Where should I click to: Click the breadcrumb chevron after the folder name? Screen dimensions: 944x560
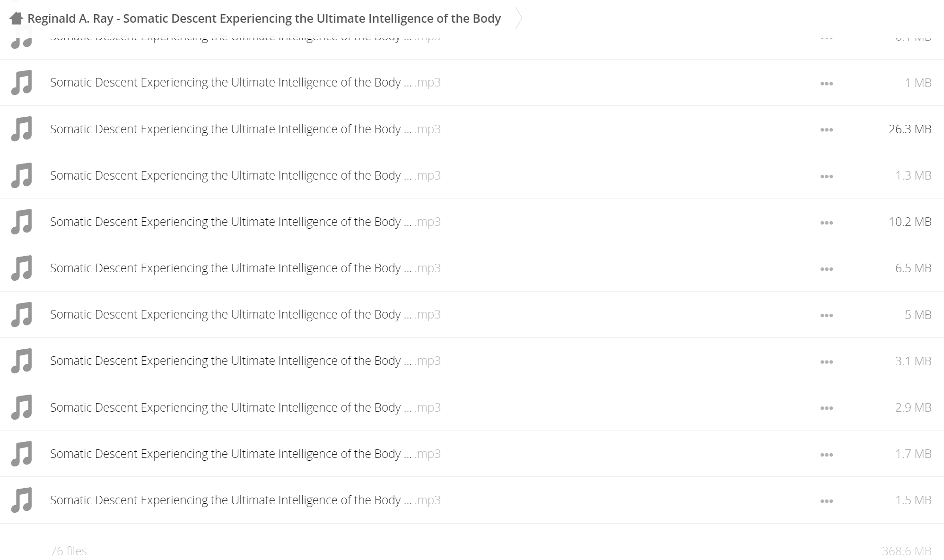click(x=519, y=18)
